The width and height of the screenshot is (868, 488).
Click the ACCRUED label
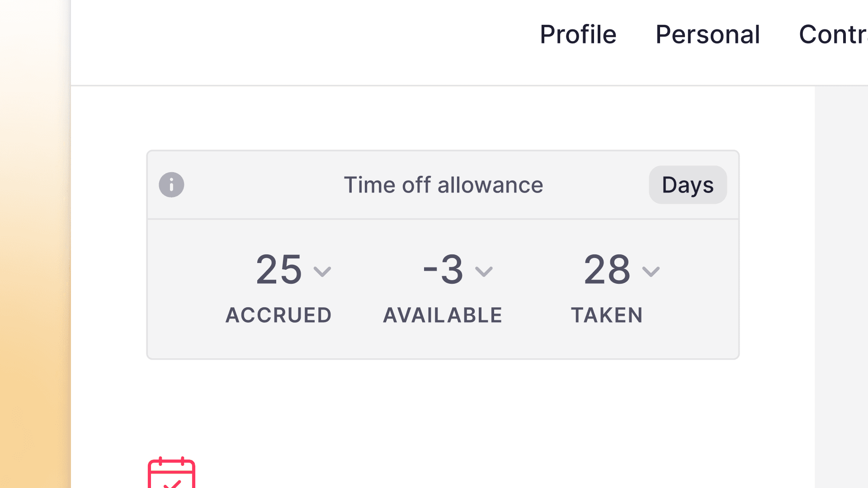point(278,315)
